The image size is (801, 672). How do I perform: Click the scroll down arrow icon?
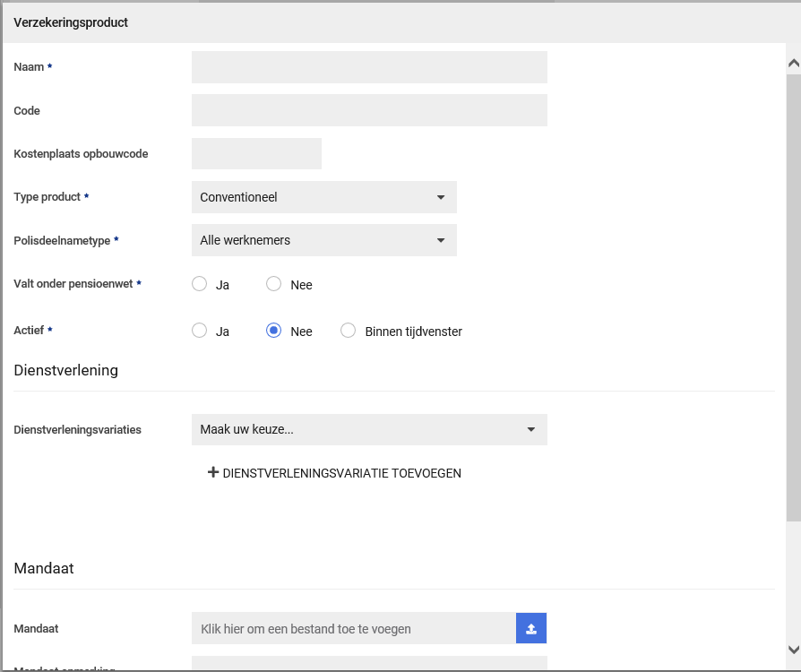coord(793,650)
